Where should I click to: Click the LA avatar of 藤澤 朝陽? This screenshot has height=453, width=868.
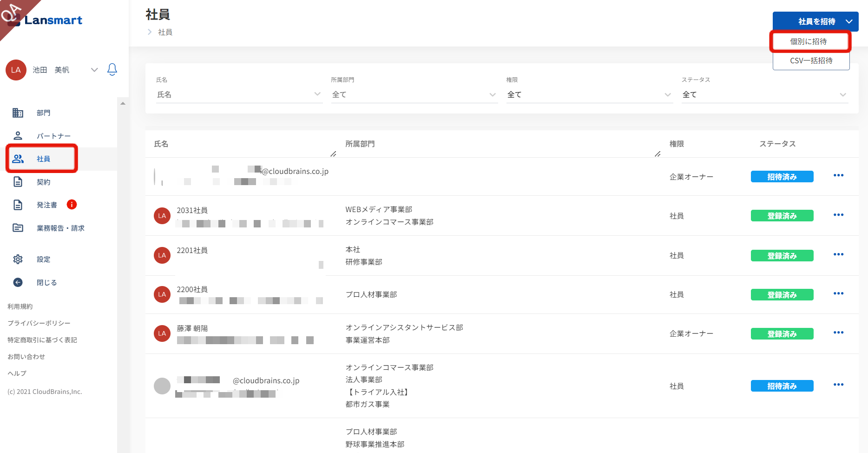coord(162,333)
